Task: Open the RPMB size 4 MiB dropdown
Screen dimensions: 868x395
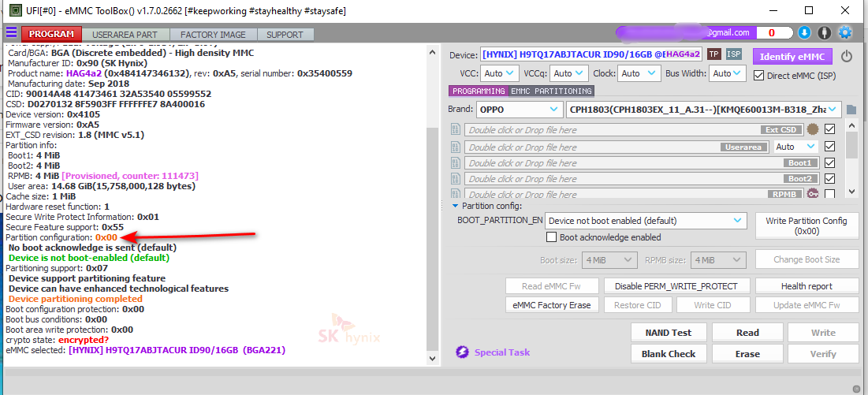Action: [718, 259]
